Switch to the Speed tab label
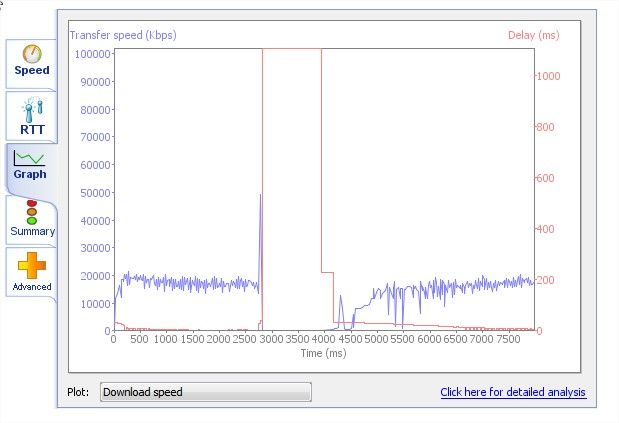The image size is (619, 423). (x=32, y=70)
